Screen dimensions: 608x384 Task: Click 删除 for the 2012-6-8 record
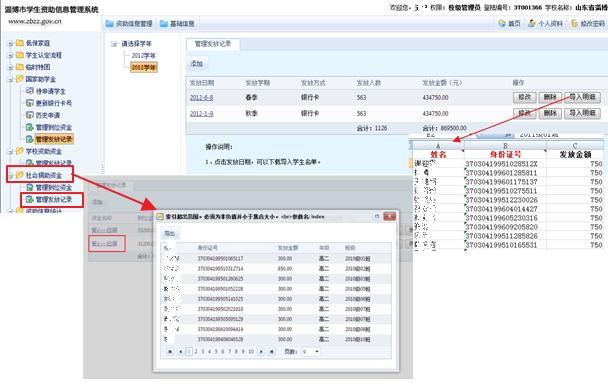[x=550, y=97]
